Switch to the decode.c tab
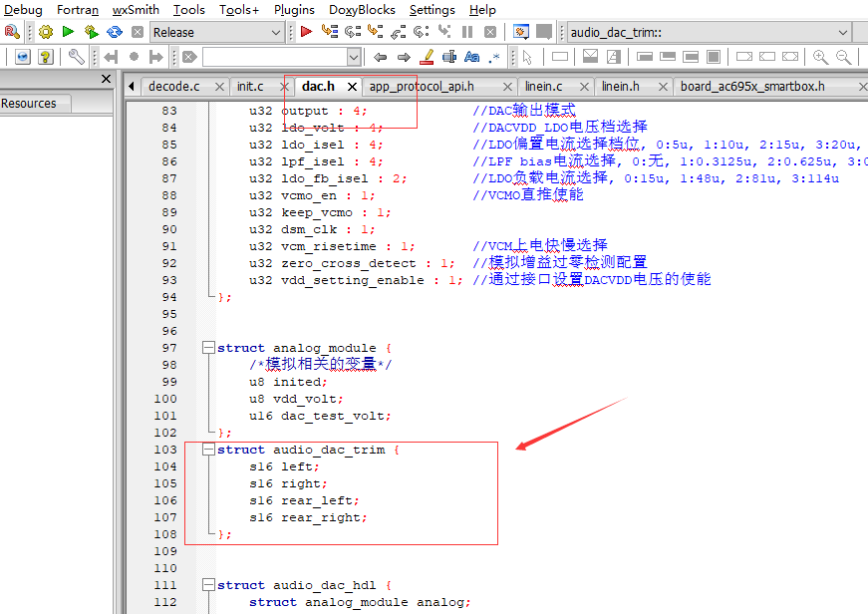The width and height of the screenshot is (868, 614). 173,87
